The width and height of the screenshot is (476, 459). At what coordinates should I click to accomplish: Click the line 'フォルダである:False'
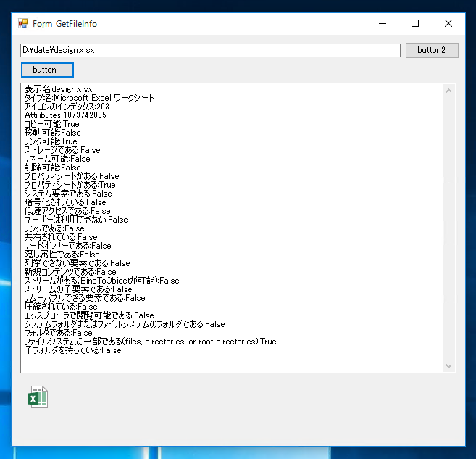tap(58, 333)
